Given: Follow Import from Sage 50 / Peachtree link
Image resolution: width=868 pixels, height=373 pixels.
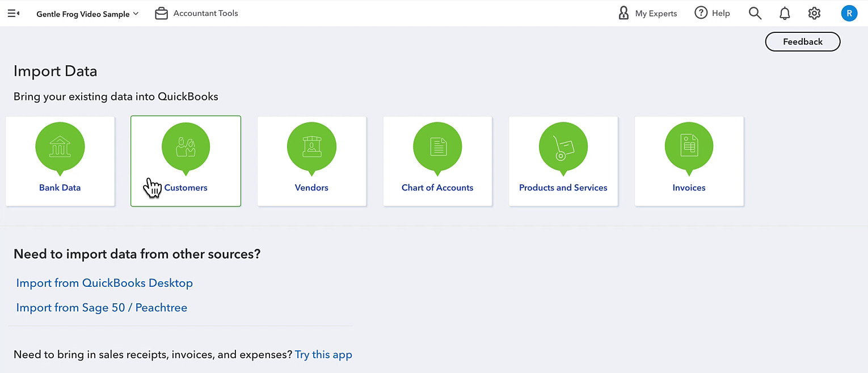Looking at the screenshot, I should [102, 308].
